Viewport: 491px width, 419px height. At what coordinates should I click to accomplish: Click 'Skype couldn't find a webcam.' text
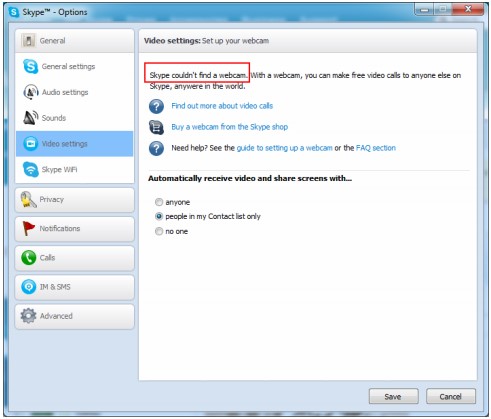point(198,75)
